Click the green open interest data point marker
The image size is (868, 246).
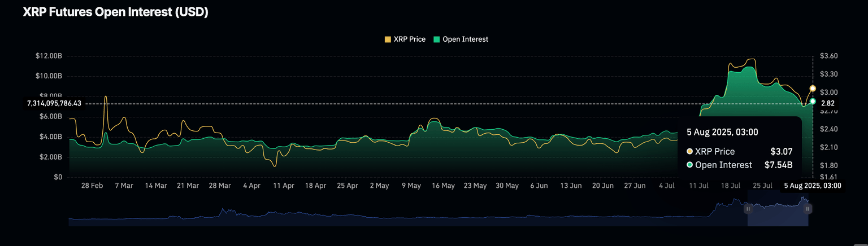(x=813, y=102)
